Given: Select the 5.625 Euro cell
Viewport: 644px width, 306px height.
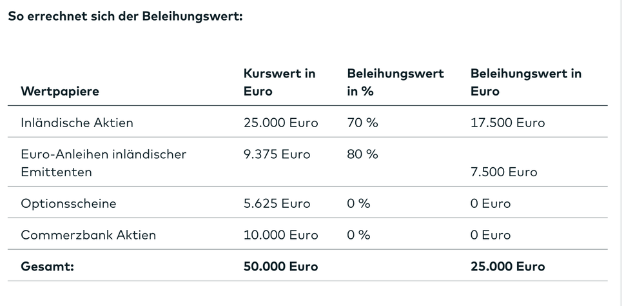Looking at the screenshot, I should click(x=277, y=203).
